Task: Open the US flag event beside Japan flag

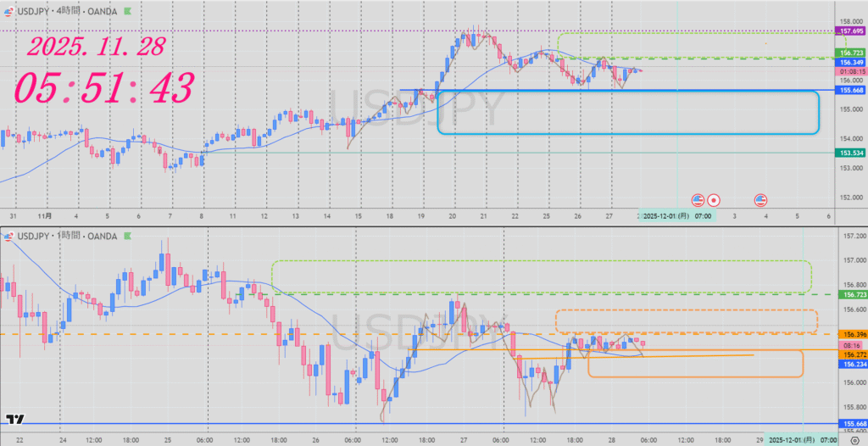Action: [x=698, y=200]
